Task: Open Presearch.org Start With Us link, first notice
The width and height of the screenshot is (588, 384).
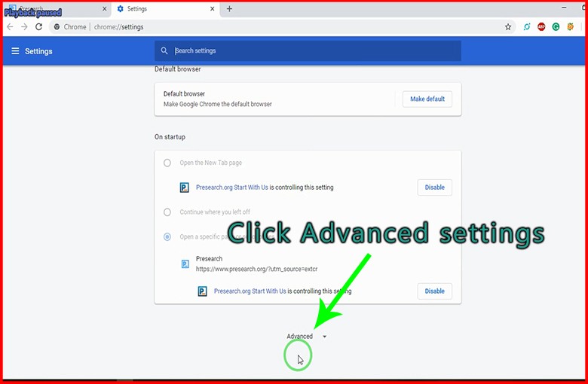Action: (232, 187)
